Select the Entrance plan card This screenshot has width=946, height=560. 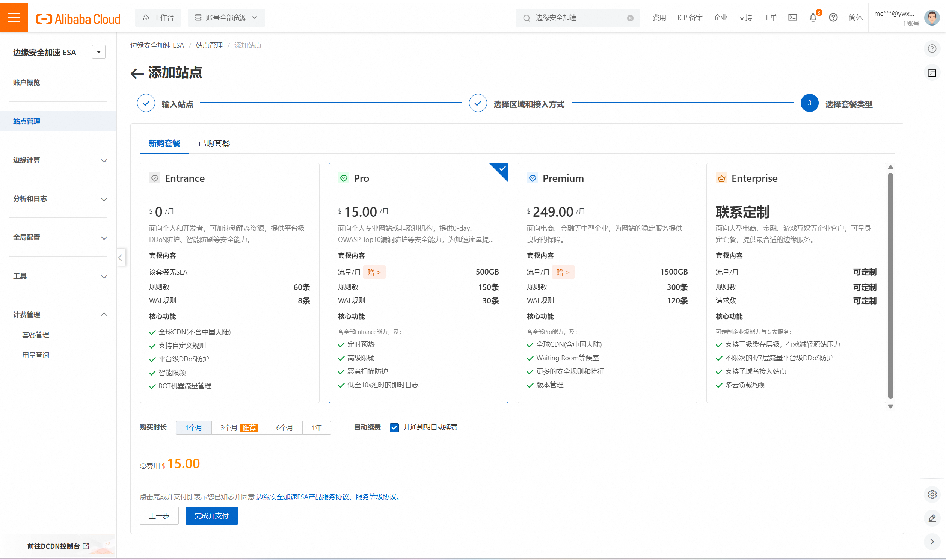click(229, 283)
